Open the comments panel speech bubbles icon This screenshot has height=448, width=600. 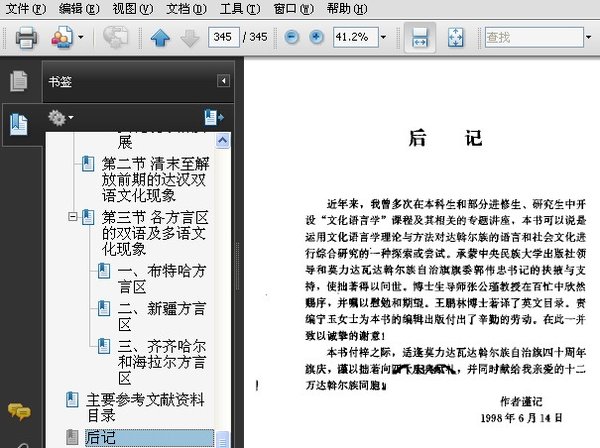[x=19, y=412]
